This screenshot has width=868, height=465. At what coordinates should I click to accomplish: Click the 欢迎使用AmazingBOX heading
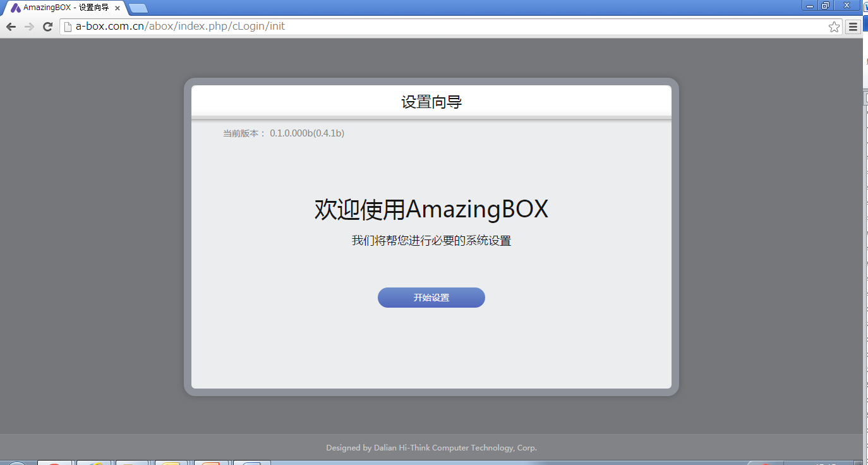pyautogui.click(x=431, y=209)
